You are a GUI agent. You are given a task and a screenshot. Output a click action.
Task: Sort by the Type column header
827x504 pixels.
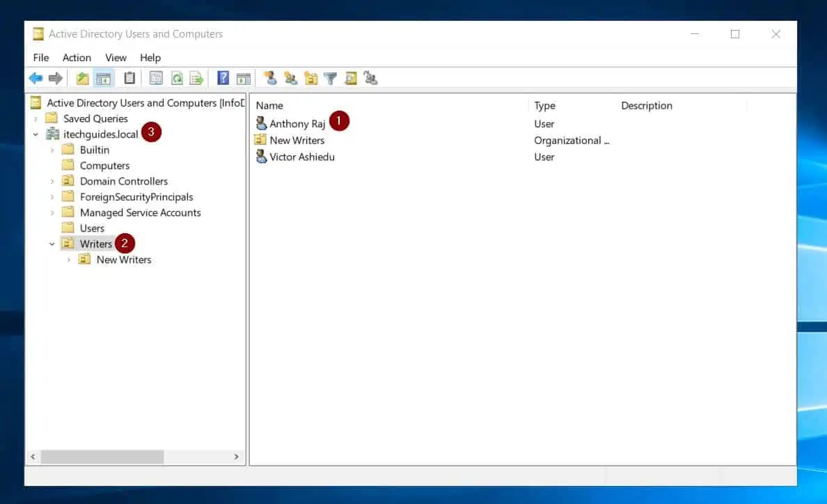click(x=544, y=105)
